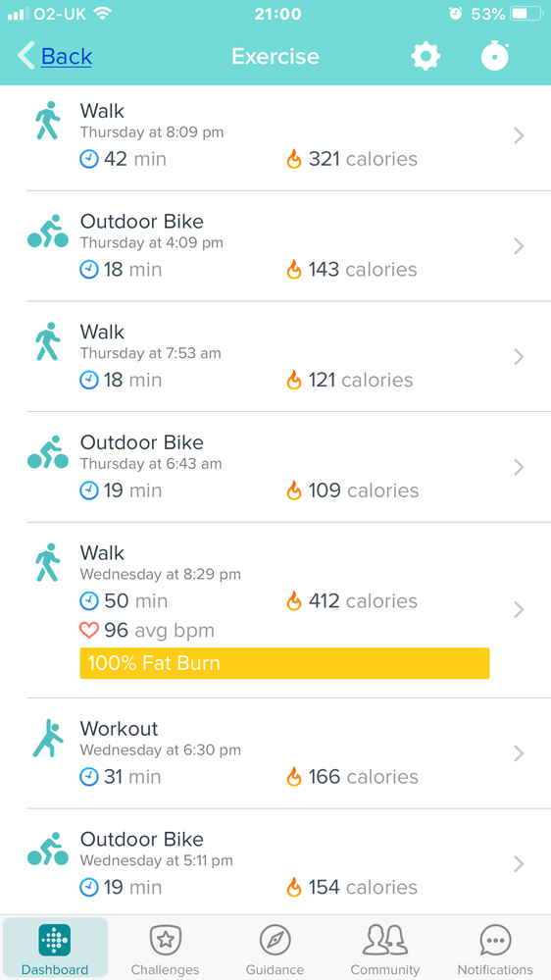The height and width of the screenshot is (980, 551).
Task: Tap clock icon beside 31 min
Action: click(89, 777)
